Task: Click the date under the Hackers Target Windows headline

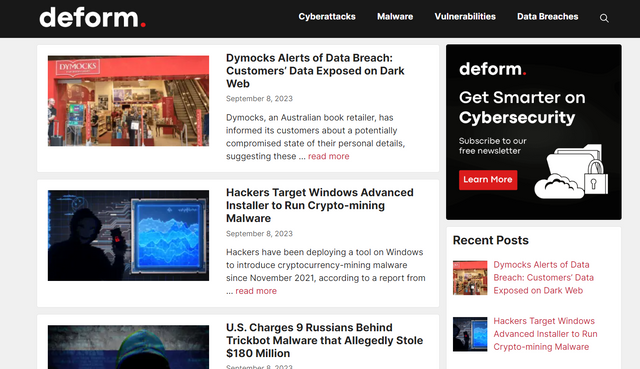Action: pos(259,234)
